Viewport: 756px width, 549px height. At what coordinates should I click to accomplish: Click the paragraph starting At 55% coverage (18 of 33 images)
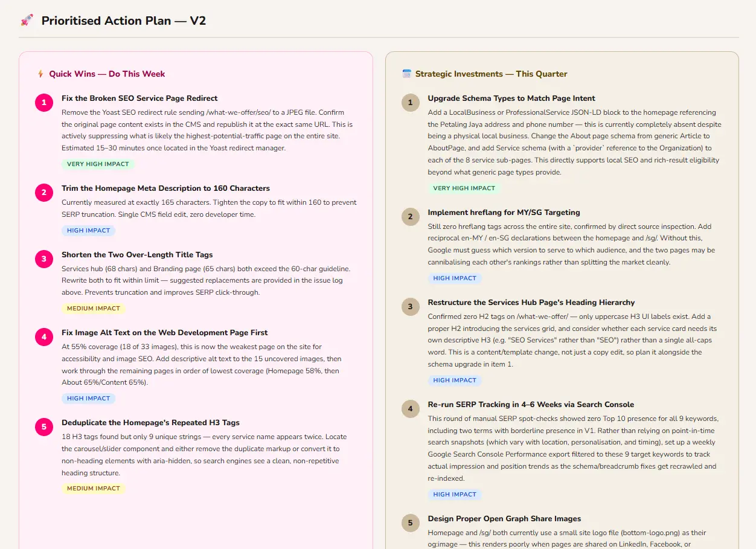202,364
